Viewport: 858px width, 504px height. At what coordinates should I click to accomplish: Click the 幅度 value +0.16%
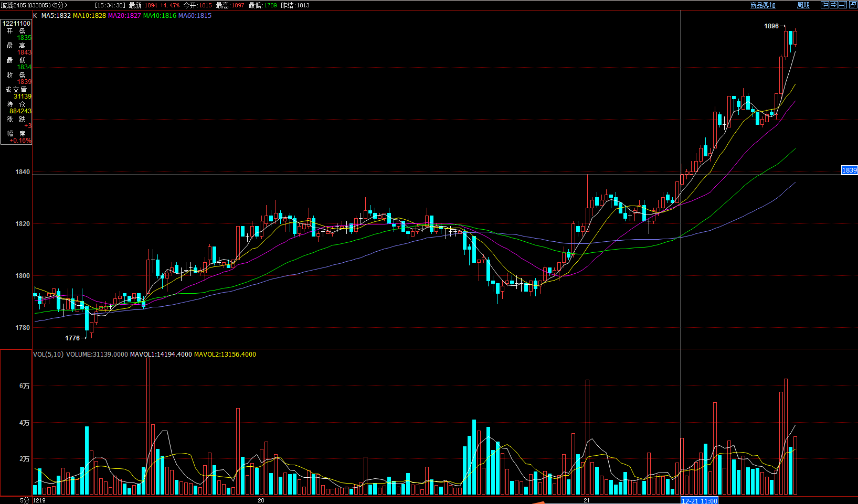[20, 141]
